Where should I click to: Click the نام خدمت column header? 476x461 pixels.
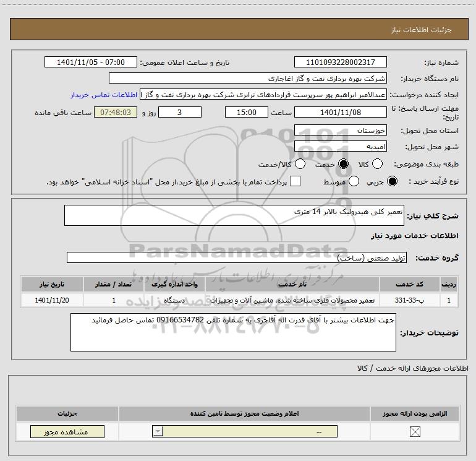292,284
